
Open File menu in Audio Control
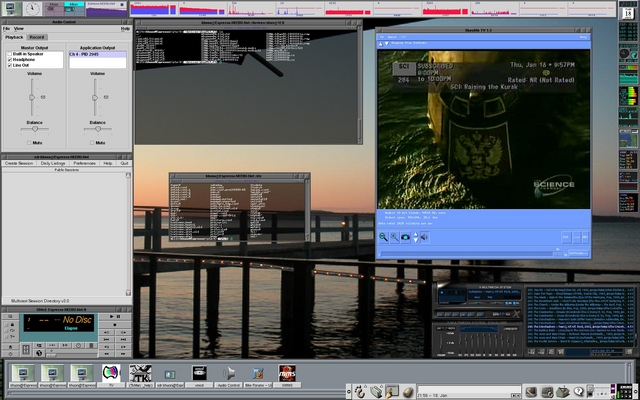tap(6, 29)
